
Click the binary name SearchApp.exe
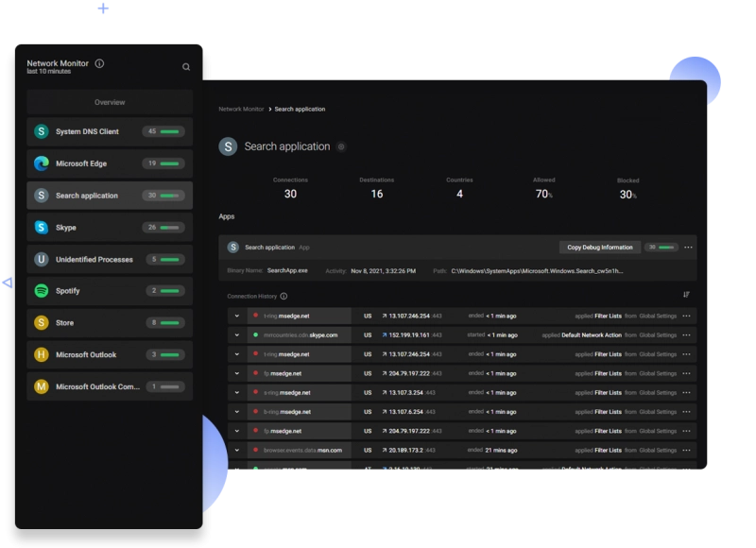(x=287, y=271)
